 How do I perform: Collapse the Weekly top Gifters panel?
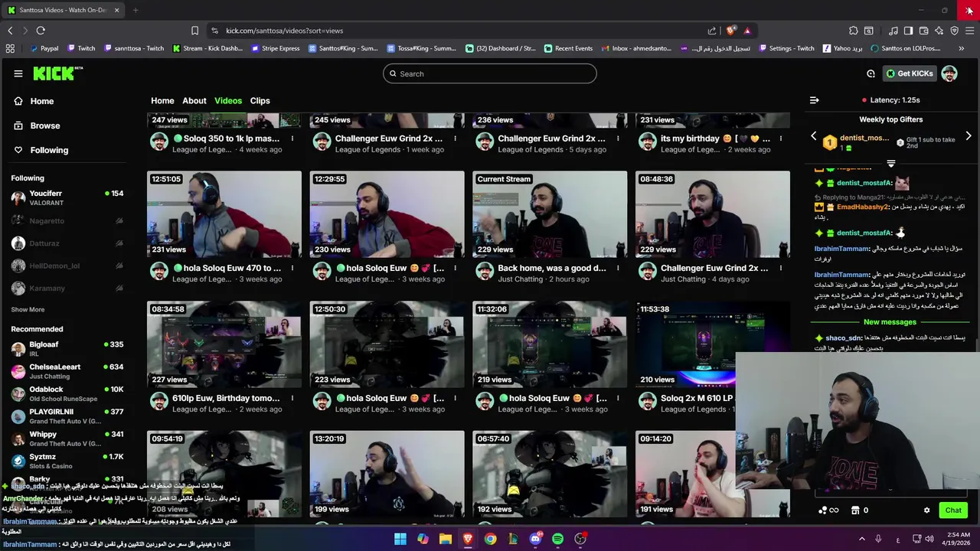click(x=890, y=163)
